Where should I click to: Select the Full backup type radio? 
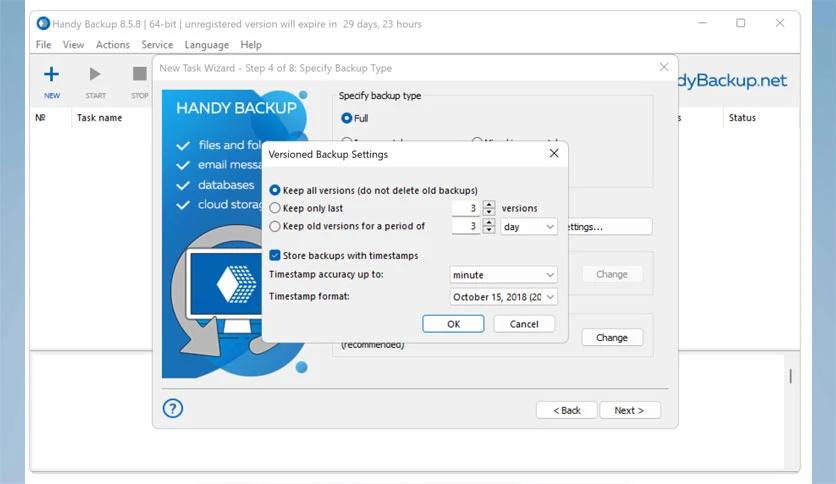click(347, 118)
